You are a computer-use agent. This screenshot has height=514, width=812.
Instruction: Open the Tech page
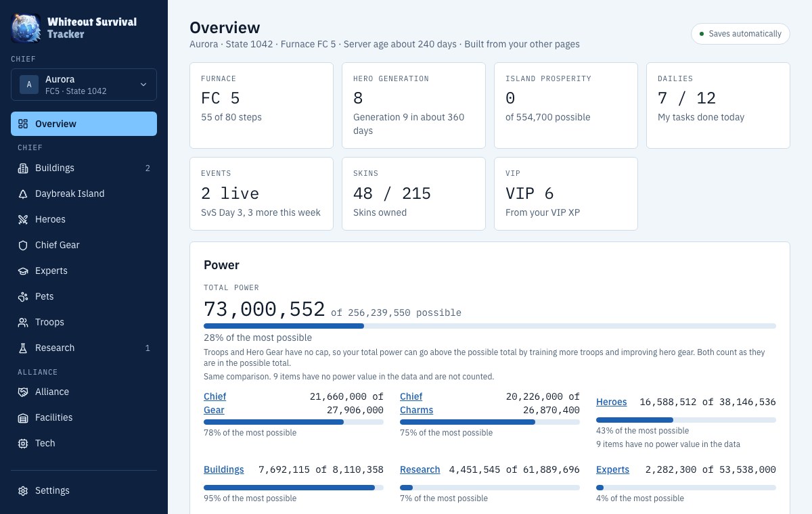(x=84, y=443)
